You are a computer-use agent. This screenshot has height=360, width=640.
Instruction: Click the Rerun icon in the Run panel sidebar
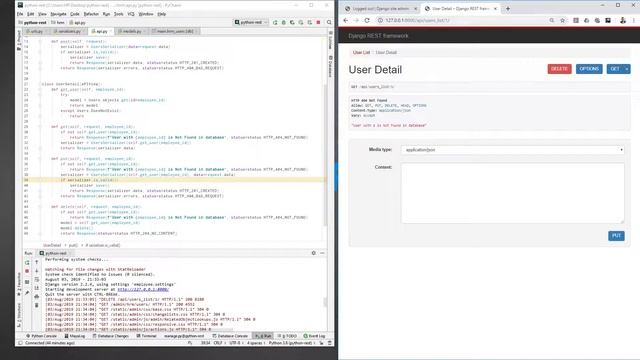tap(27, 262)
